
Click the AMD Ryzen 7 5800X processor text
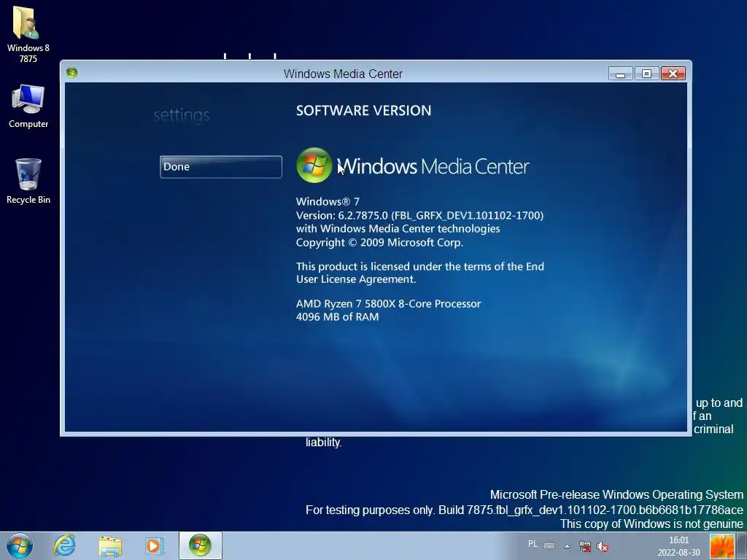(388, 304)
